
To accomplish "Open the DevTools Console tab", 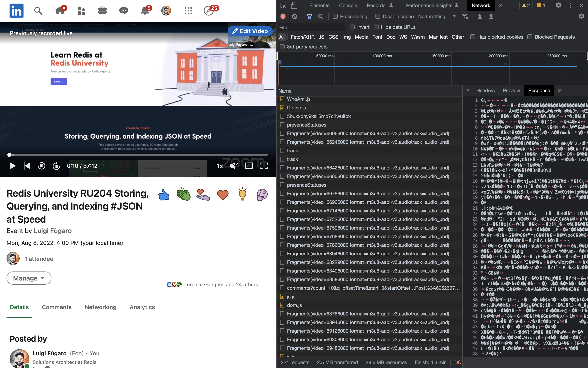I will pos(348,5).
